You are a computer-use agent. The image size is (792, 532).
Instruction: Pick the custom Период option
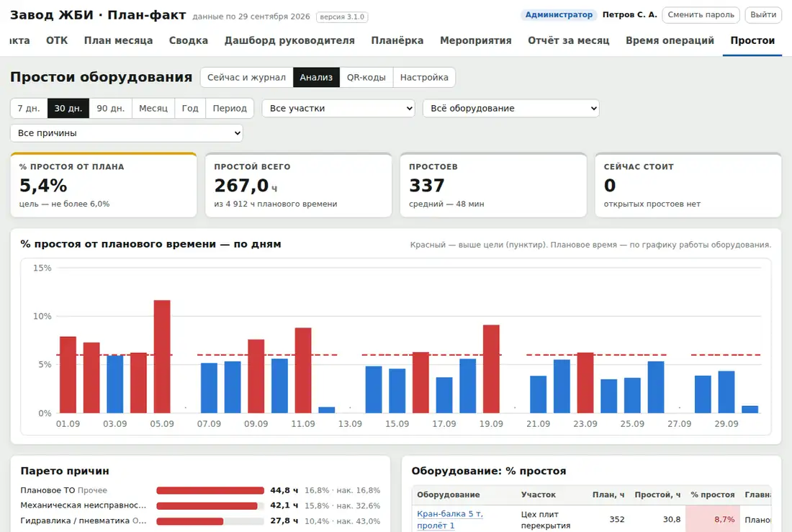click(x=230, y=108)
